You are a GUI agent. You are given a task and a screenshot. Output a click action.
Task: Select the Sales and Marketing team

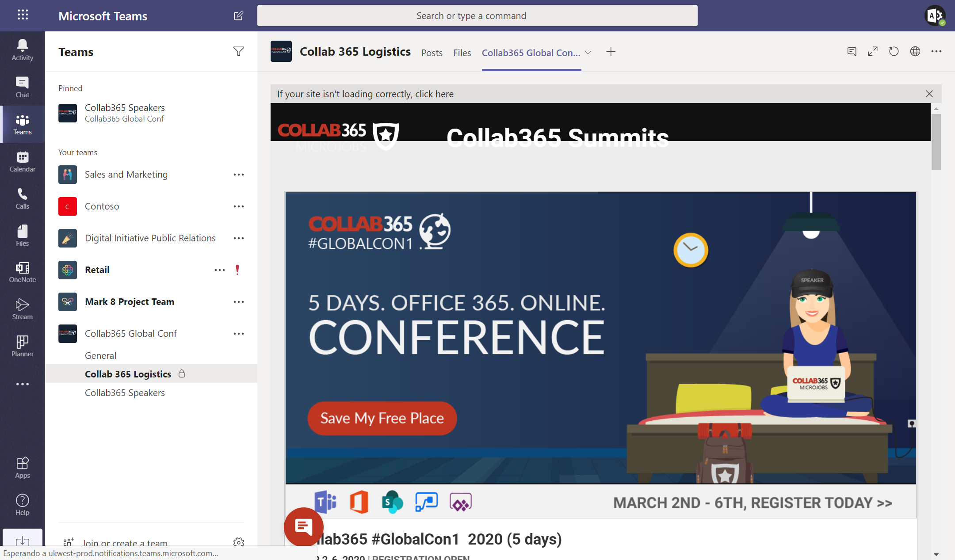(x=126, y=175)
